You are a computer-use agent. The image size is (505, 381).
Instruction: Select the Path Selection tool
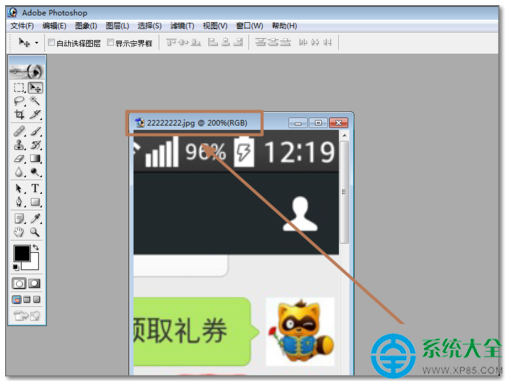click(19, 188)
